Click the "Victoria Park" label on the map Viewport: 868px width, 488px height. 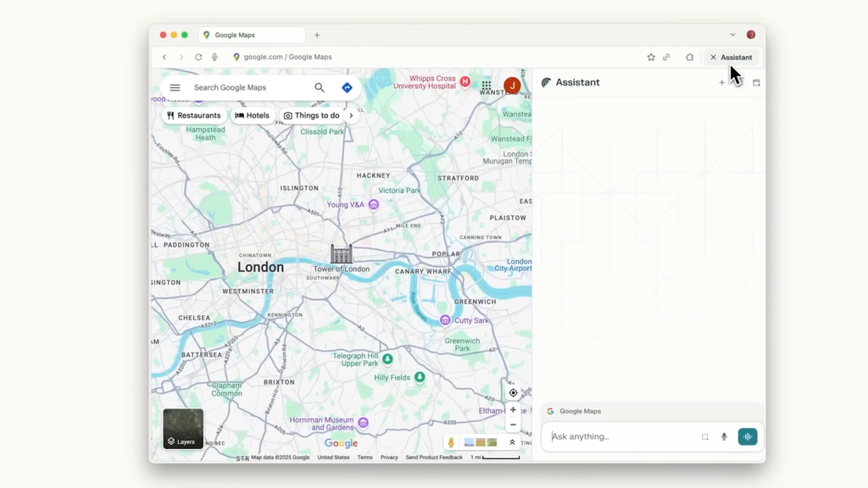point(400,191)
